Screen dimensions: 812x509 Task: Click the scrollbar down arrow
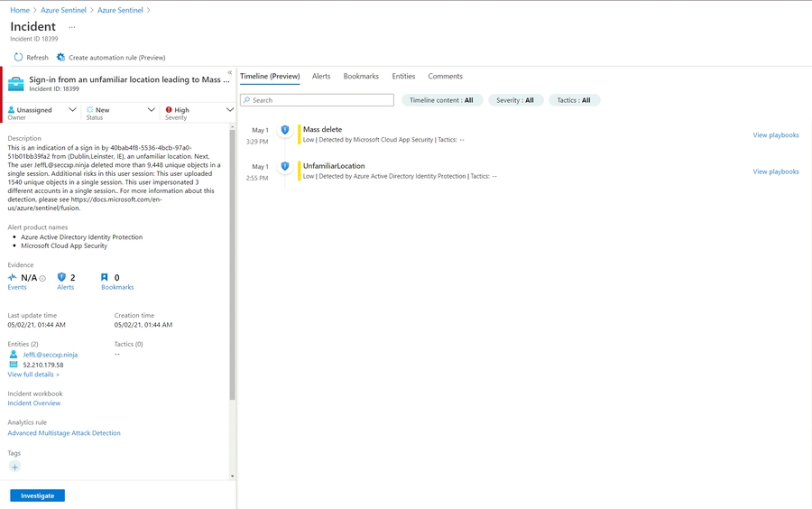tap(232, 476)
